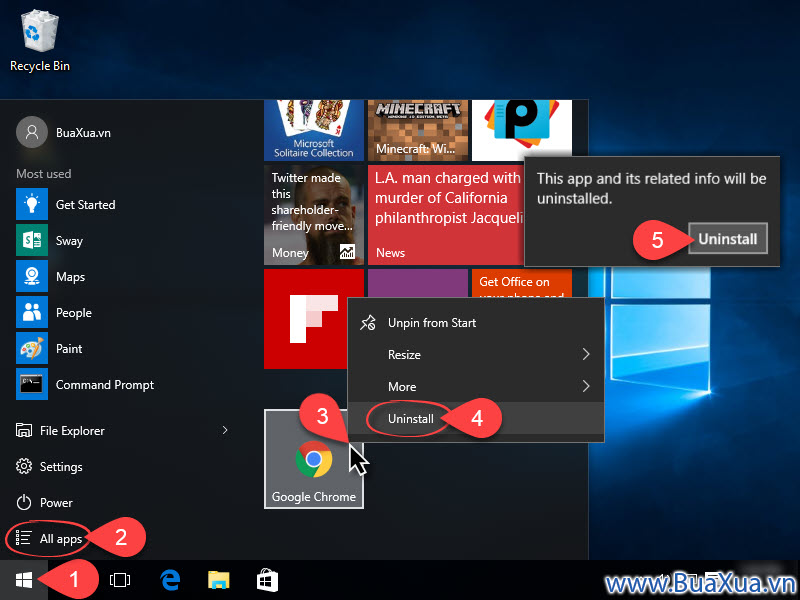The width and height of the screenshot is (800, 600).
Task: Open the News live tile
Action: (x=445, y=215)
